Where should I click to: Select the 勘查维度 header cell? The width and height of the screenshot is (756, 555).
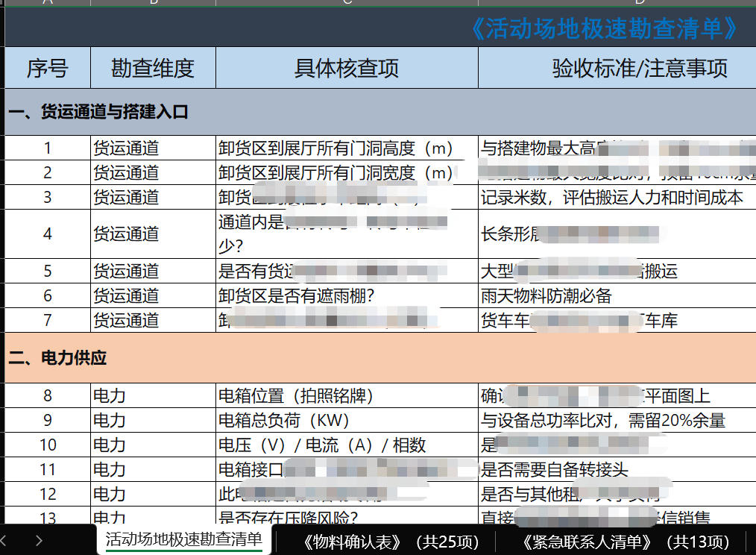coord(153,68)
